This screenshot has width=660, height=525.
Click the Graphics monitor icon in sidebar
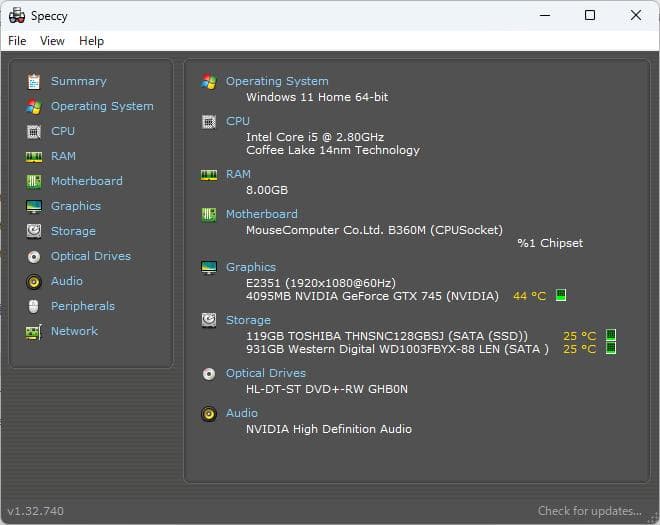click(34, 206)
